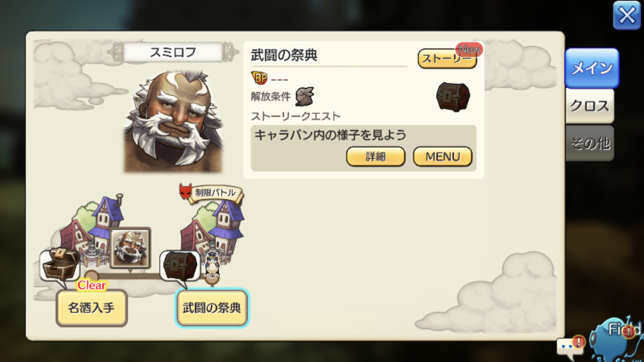The image size is (644, 362).
Task: Tap the rabbit unlock condition icon
Action: 305,97
